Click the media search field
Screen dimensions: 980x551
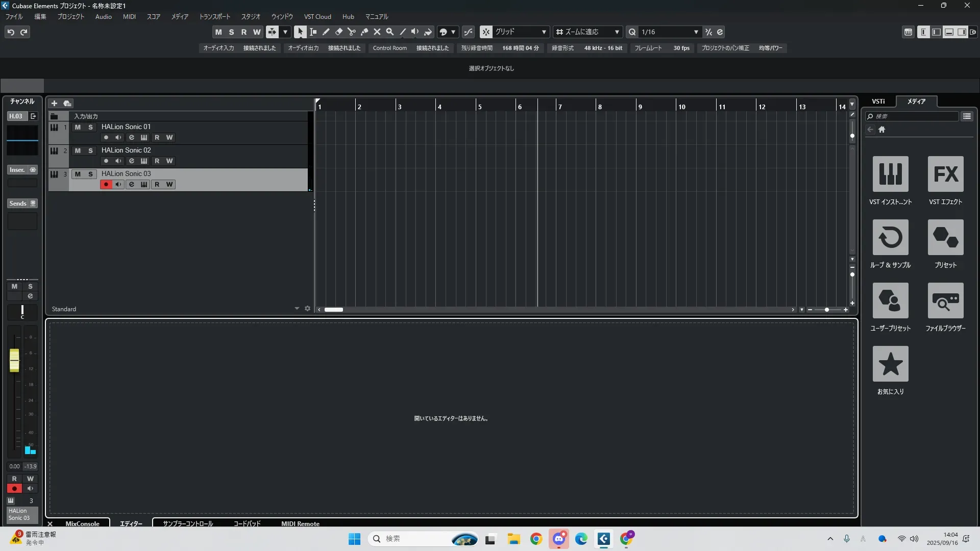coord(914,116)
